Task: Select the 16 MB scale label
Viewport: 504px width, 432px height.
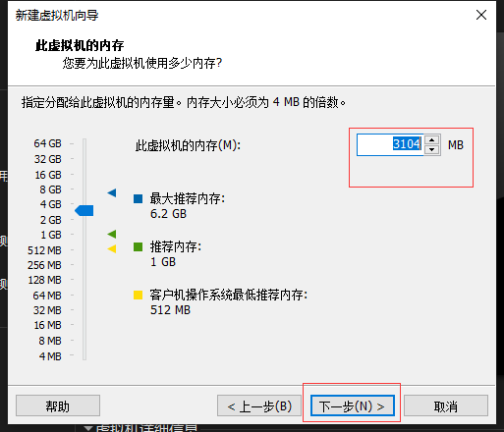Action: coord(48,325)
